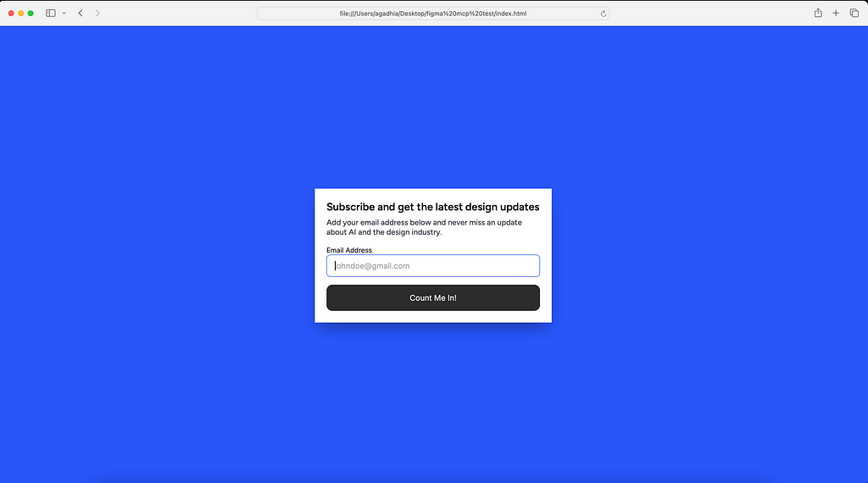Click the 'Add your email address below' paragraph
This screenshot has width=868, height=483.
click(x=424, y=227)
